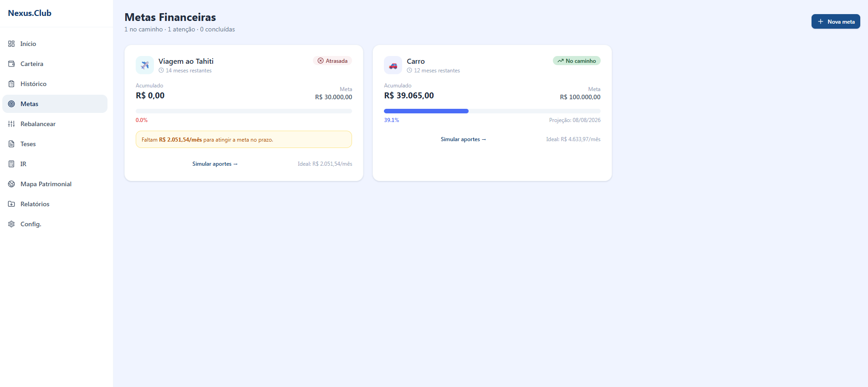The width and height of the screenshot is (868, 387).
Task: Click the car icon on Carro goal
Action: pyautogui.click(x=393, y=65)
